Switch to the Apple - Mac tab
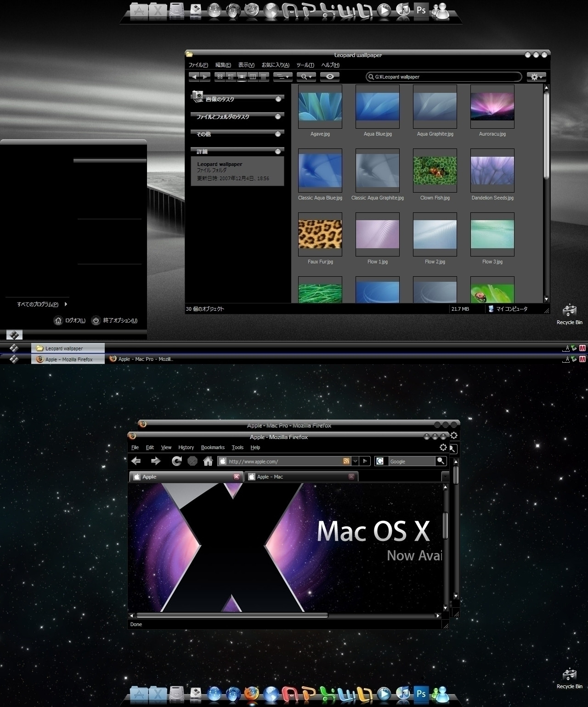This screenshot has width=588, height=707. coord(301,477)
